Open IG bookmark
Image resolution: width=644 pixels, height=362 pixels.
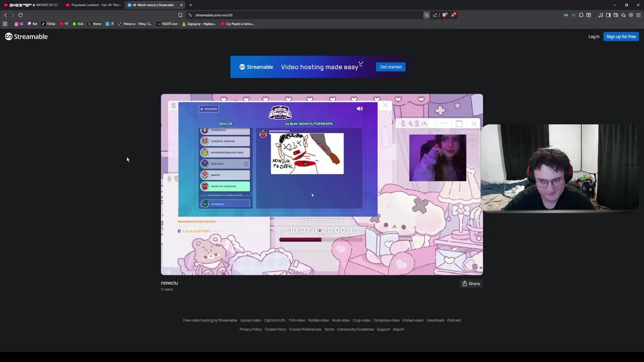[x=19, y=24]
